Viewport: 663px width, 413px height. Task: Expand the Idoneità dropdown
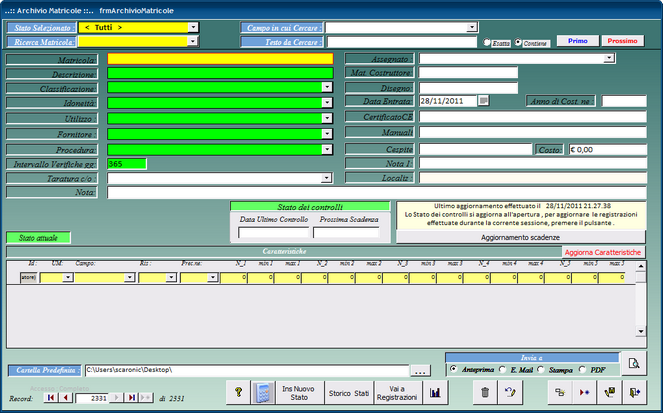click(326, 103)
